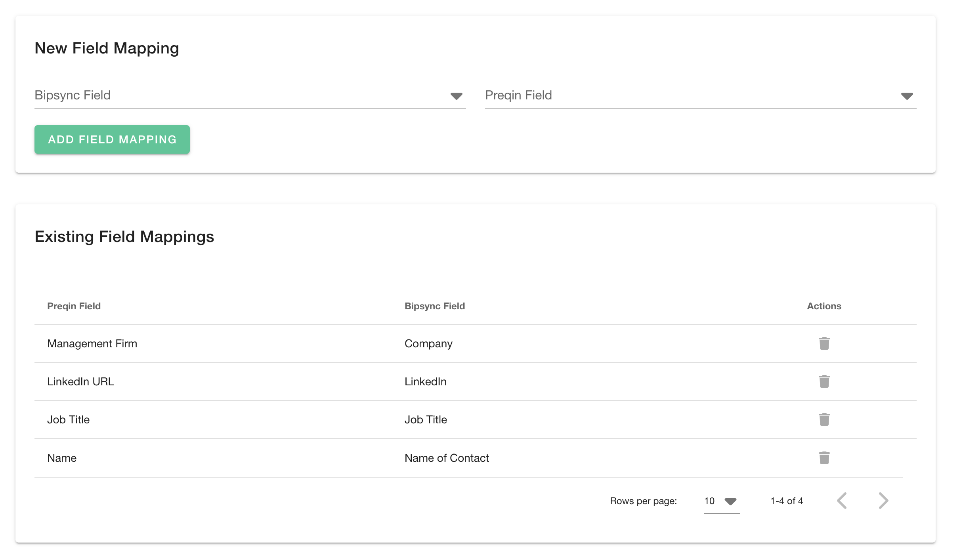Delete the Management Firm mapping
Viewport: 963px width, 560px height.
(824, 343)
